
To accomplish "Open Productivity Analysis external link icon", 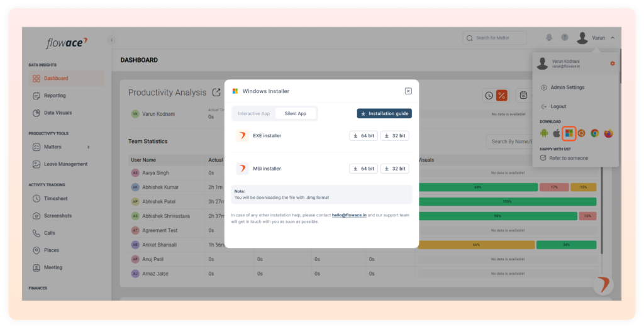I will coord(216,93).
